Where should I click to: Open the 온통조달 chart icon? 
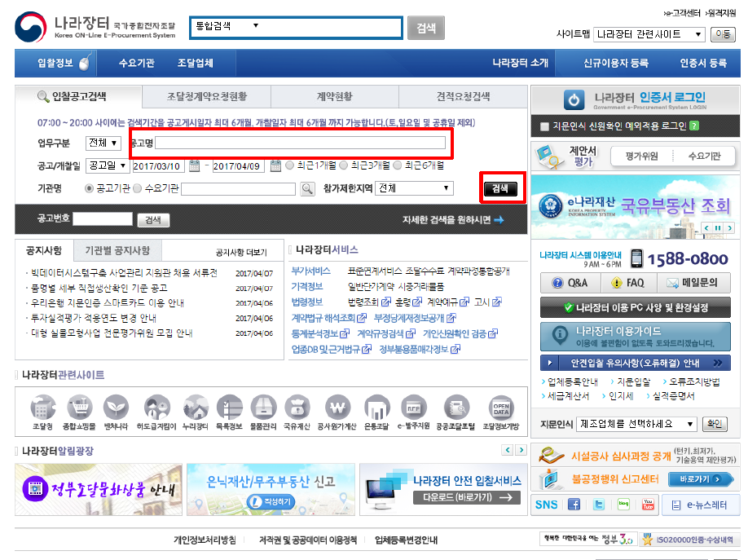[x=376, y=408]
